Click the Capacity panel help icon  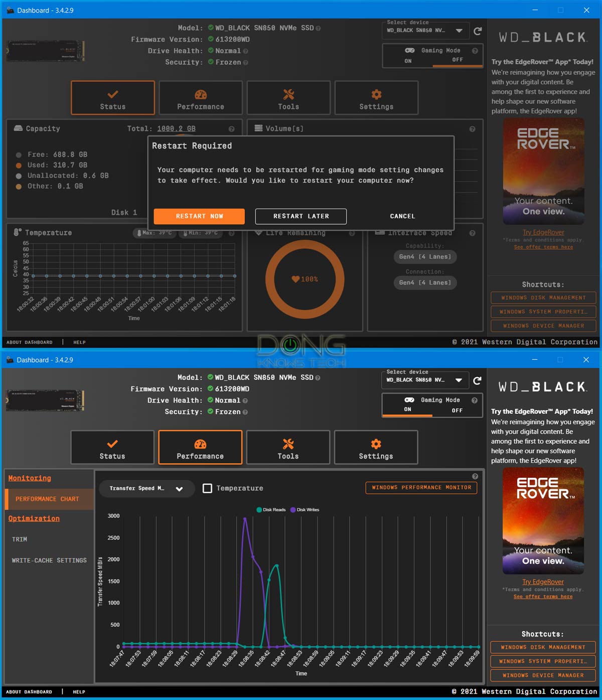(231, 129)
